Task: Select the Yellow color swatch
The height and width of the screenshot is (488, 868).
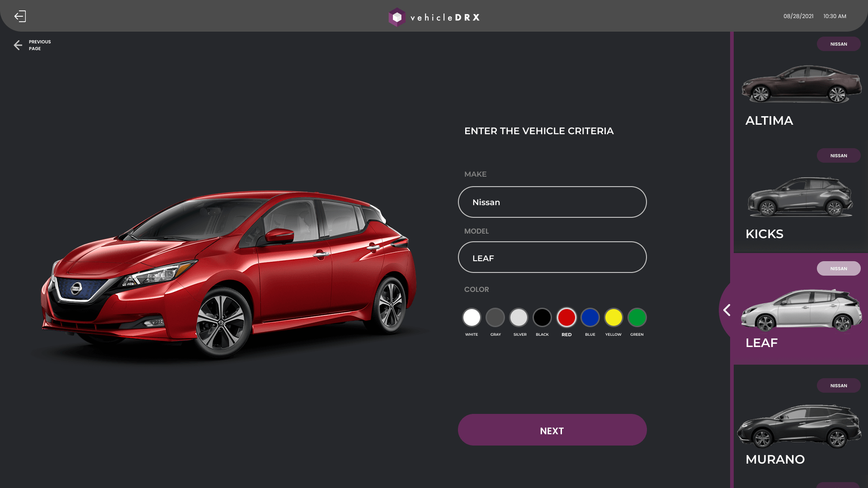Action: coord(613,317)
